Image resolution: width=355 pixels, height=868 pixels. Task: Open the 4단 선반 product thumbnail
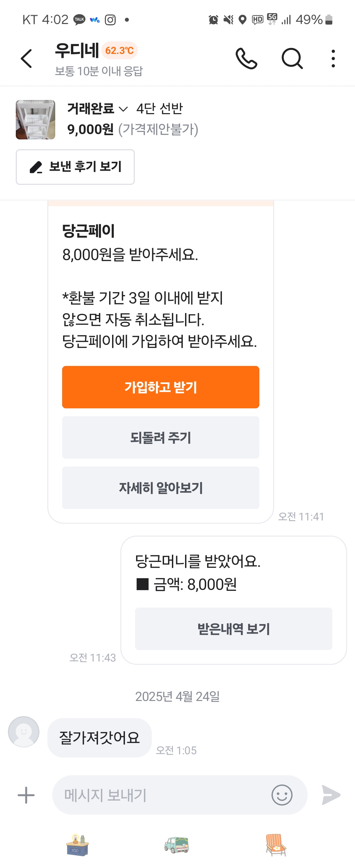click(35, 120)
